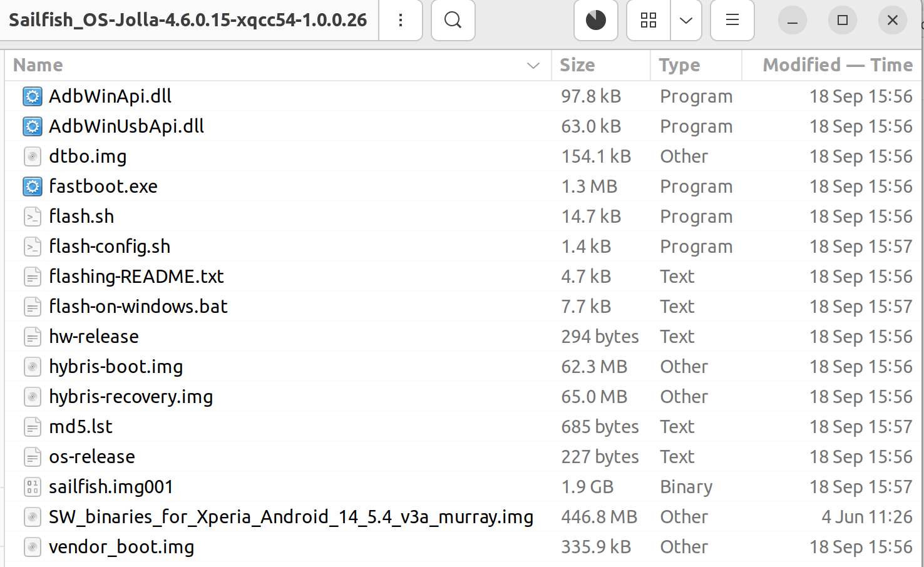Viewport: 924px width, 567px height.
Task: Click the folder title Sailfish_OS-Jolla-4.6.0.15-xqcc54-1.0.0.26
Action: (188, 20)
